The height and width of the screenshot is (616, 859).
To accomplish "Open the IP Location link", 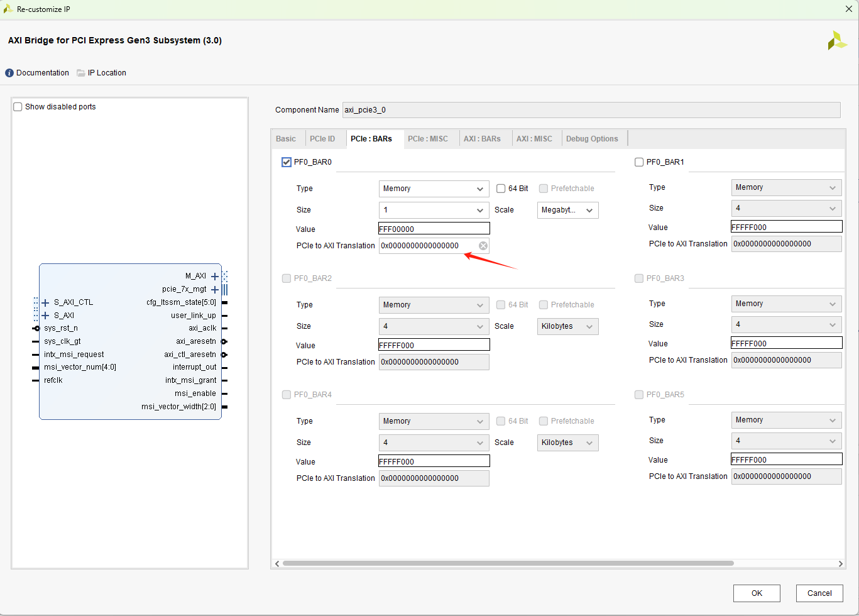I will [107, 73].
